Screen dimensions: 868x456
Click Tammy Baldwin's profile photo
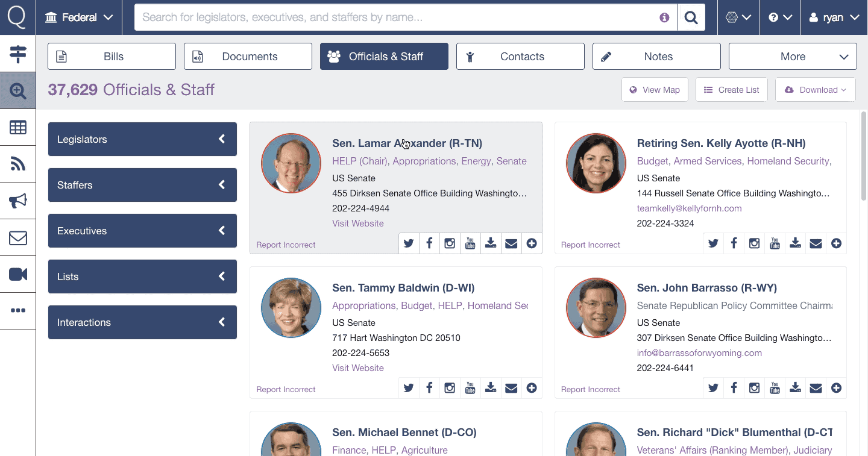point(291,308)
